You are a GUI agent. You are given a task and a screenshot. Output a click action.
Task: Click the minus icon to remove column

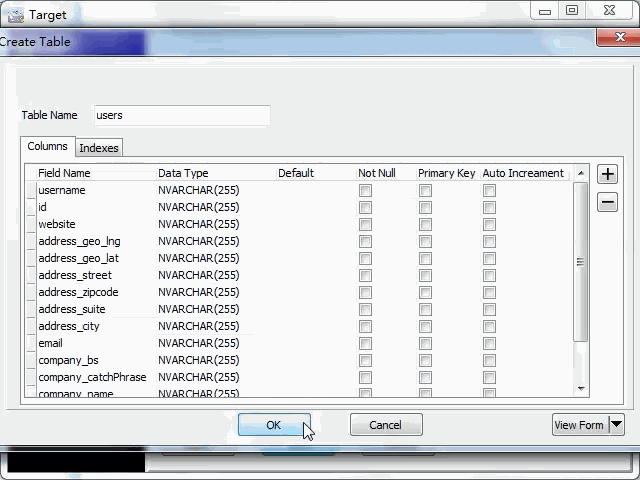click(x=607, y=203)
